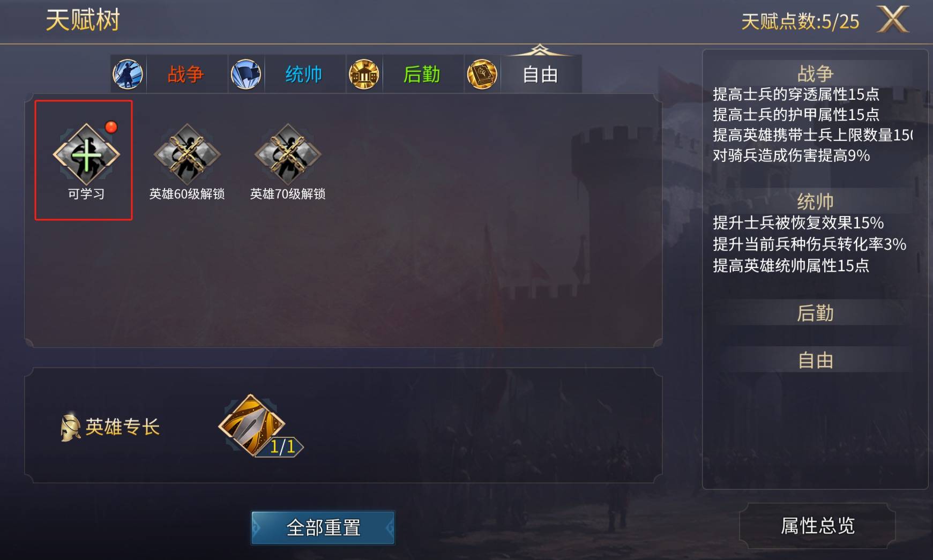
Task: Click the 后勤 building emblem icon
Action: tap(364, 74)
